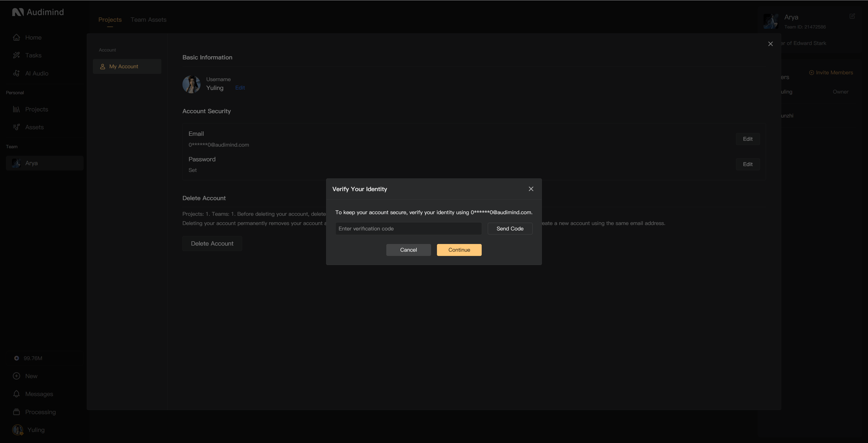Image resolution: width=868 pixels, height=443 pixels.
Task: Click Edit button for Password
Action: tap(748, 164)
